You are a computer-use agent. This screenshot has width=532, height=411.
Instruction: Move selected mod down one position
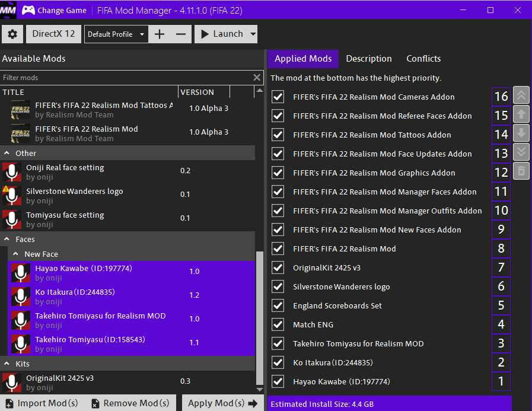(521, 133)
